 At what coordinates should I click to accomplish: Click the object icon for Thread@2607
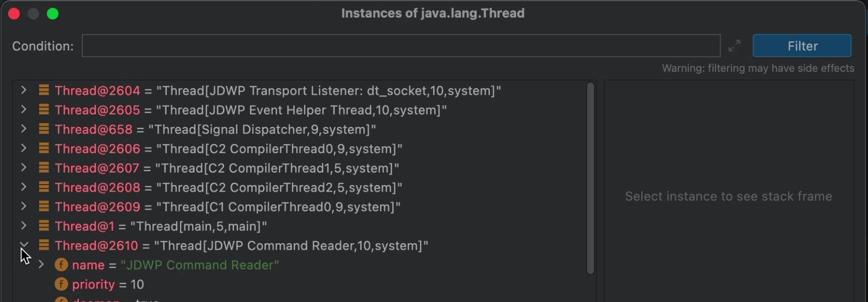point(44,168)
